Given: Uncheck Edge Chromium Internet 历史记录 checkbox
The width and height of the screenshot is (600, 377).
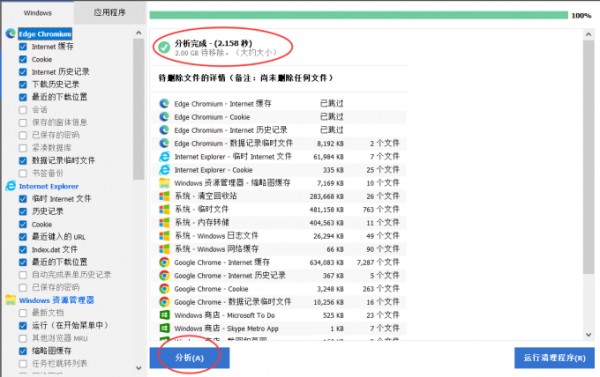Looking at the screenshot, I should tap(23, 72).
